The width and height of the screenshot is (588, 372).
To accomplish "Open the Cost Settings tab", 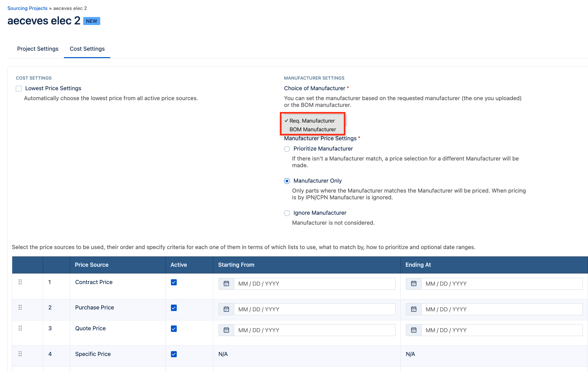I will [x=87, y=49].
